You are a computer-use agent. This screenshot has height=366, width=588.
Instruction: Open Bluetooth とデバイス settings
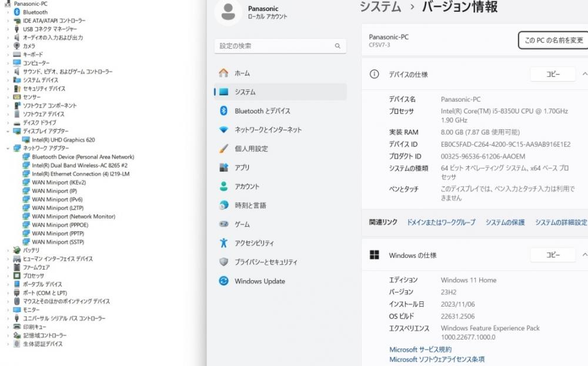point(280,111)
